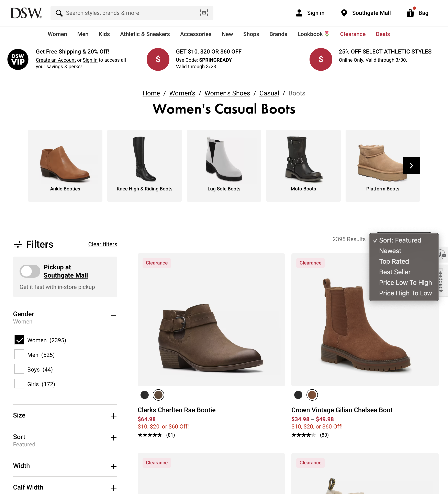Toggle Pickup at Southgate Mall switch
The image size is (448, 494).
tap(30, 271)
